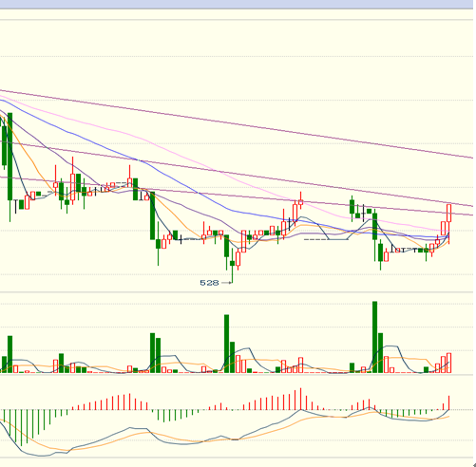Select the topmost descending purple trend line
The width and height of the screenshot is (476, 467).
click(238, 123)
